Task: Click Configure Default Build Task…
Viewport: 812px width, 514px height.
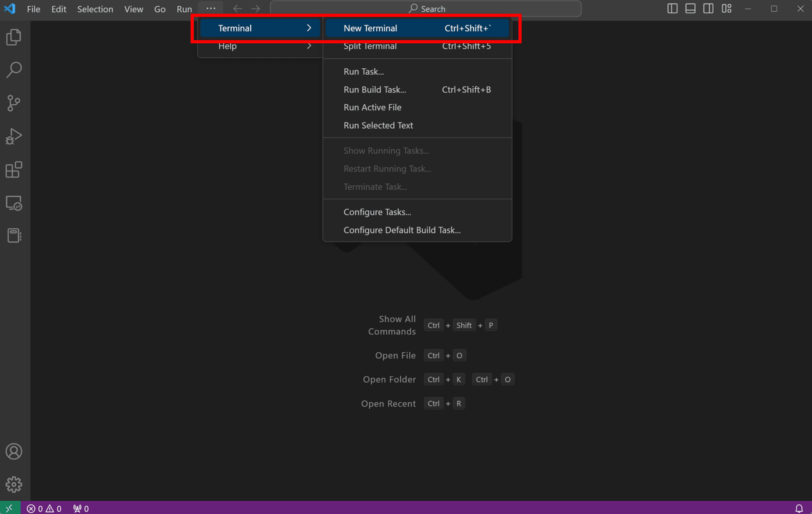Action: [x=402, y=230]
